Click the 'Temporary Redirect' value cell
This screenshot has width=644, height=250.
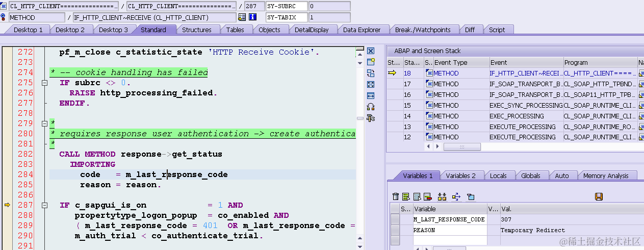[572, 230]
